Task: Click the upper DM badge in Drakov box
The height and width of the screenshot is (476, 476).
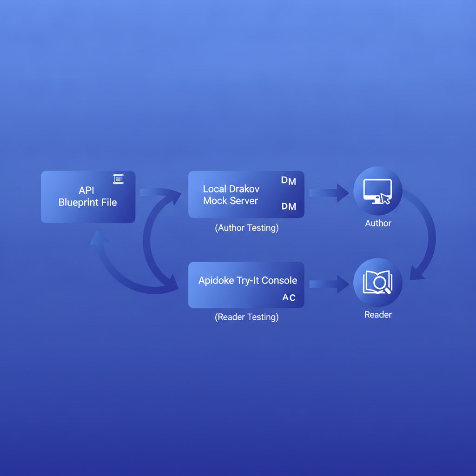Action: [x=288, y=181]
